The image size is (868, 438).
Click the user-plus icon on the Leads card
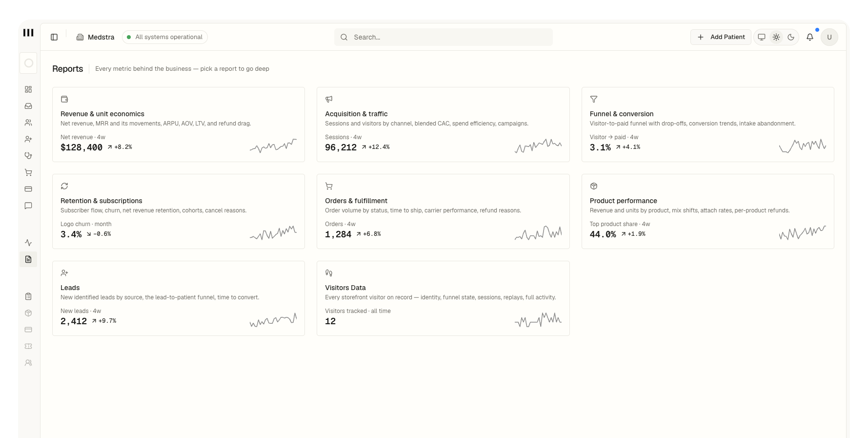pyautogui.click(x=64, y=273)
